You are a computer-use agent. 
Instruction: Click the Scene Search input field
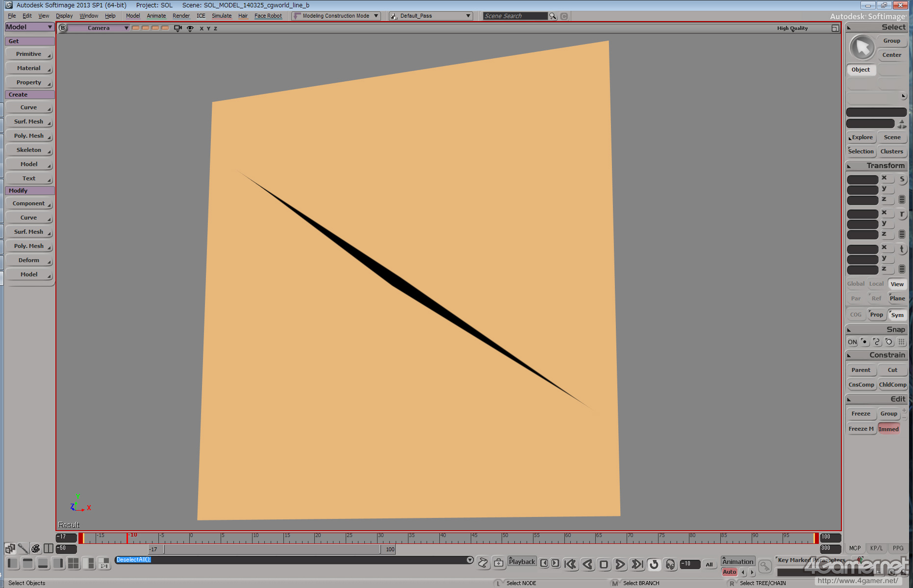(515, 16)
